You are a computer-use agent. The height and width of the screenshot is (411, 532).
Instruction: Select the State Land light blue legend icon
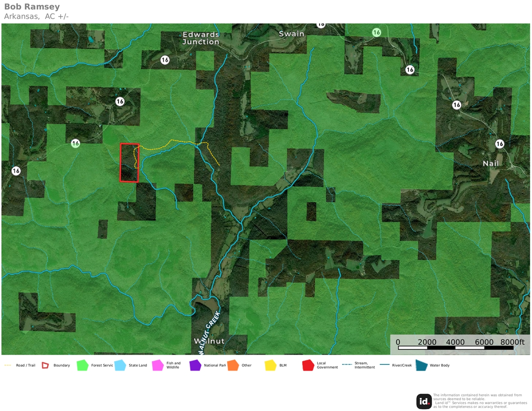tap(120, 365)
